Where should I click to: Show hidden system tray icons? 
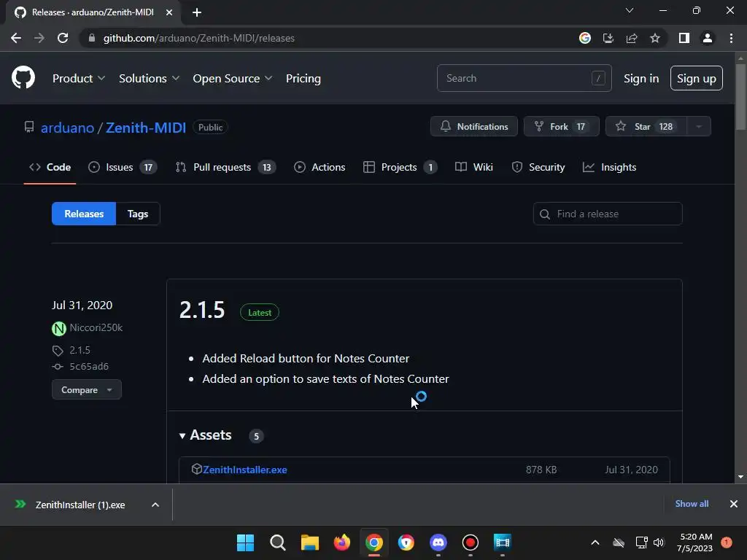595,542
